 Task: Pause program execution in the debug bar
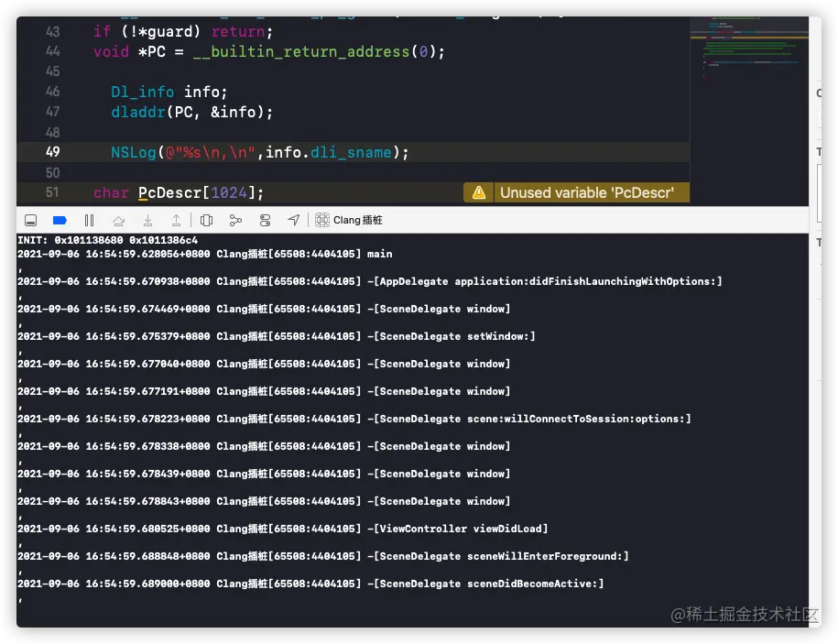coord(89,220)
